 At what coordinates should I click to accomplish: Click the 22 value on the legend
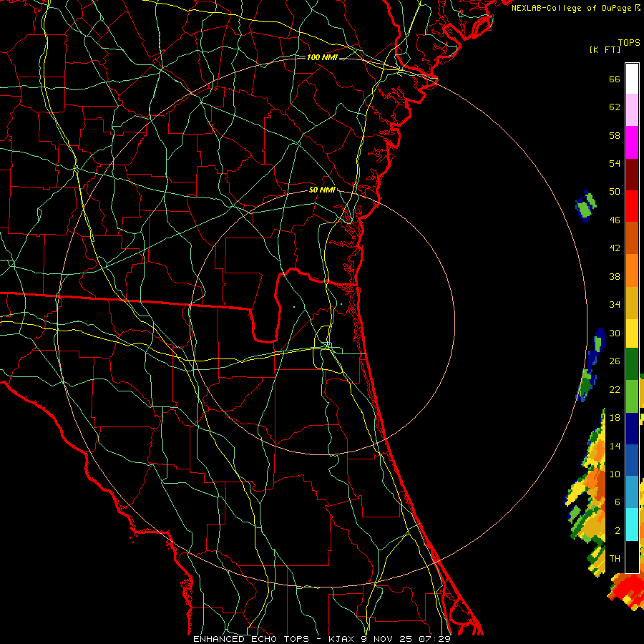tap(615, 389)
